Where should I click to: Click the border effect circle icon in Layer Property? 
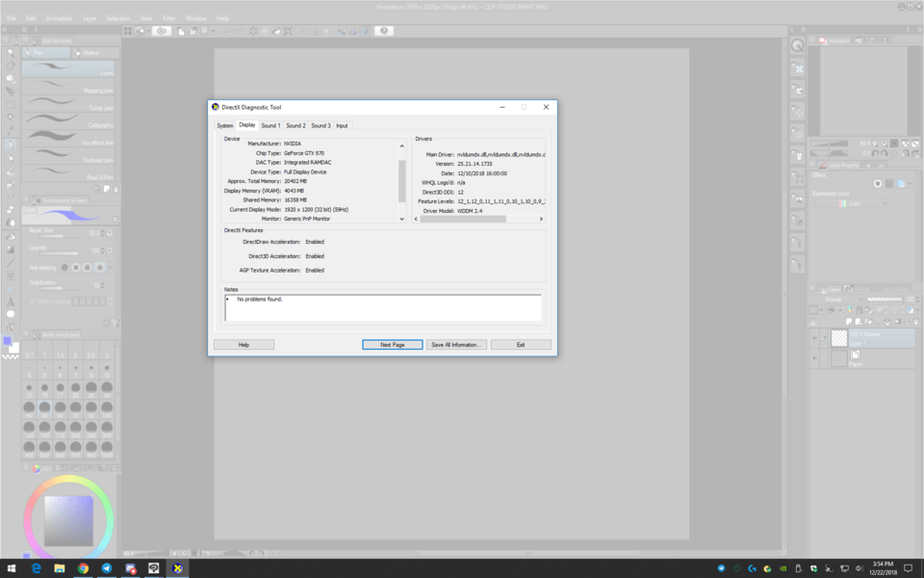(x=878, y=184)
